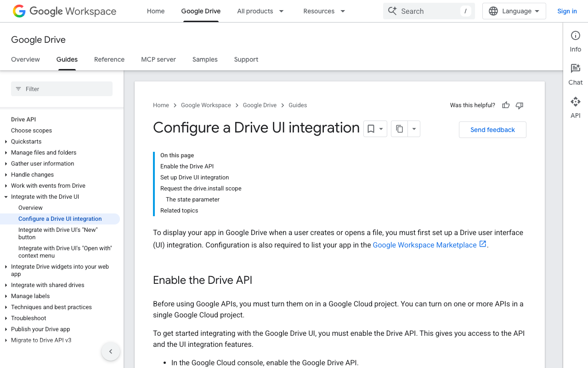Click the thumbs up helpful icon

(506, 105)
